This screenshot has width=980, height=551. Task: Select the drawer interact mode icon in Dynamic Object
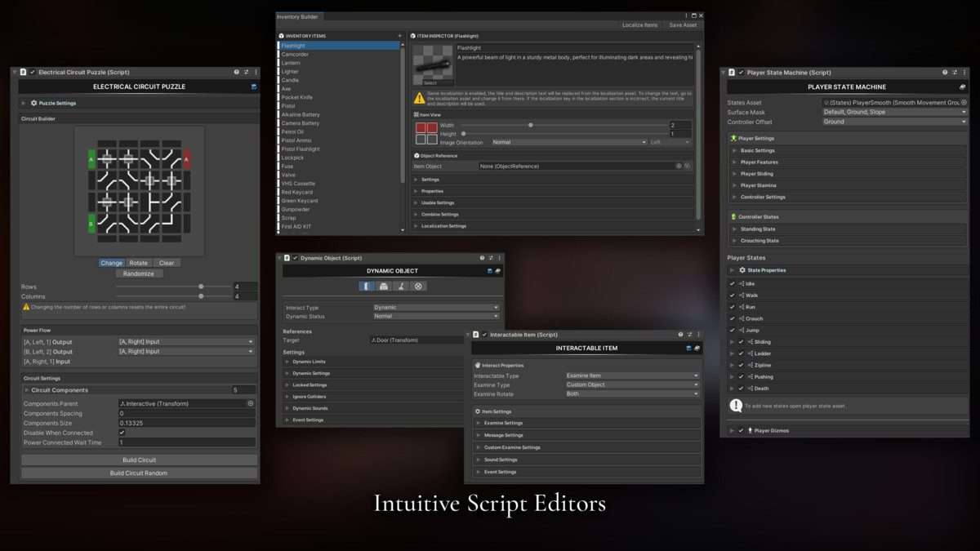click(x=384, y=287)
